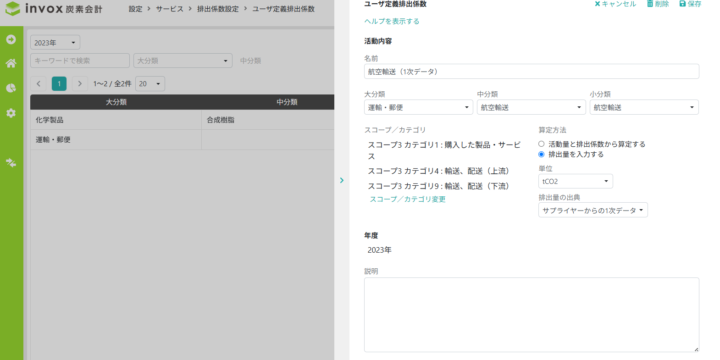Open the ヘルプを表示する link
The height and width of the screenshot is (360, 720).
392,21
